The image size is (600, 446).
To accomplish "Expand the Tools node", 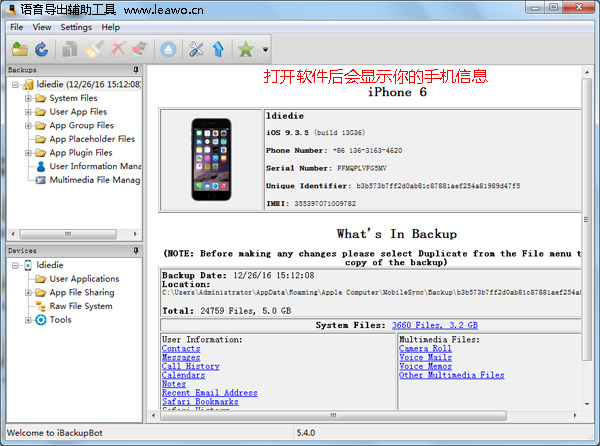I will tap(28, 320).
